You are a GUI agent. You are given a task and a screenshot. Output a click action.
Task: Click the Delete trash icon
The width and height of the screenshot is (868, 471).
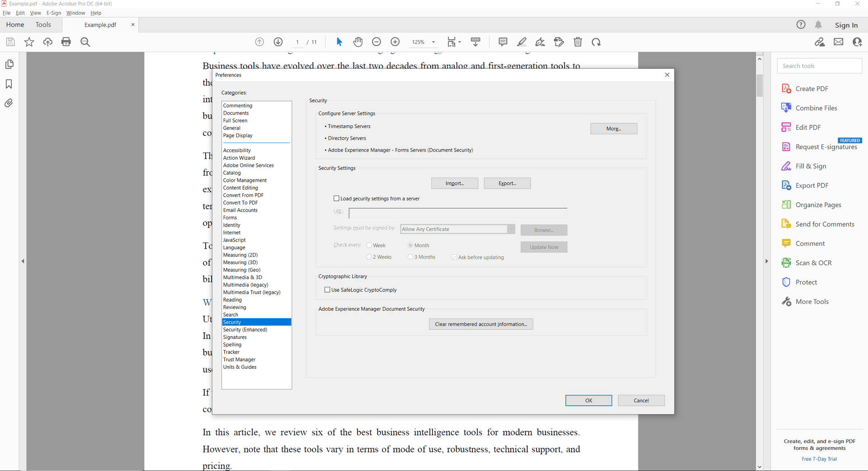[x=578, y=42]
